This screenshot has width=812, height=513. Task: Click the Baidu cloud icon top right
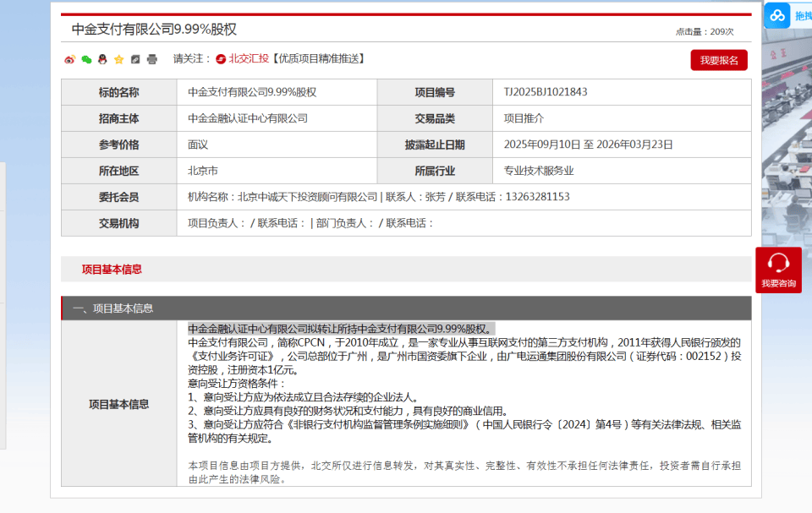coord(777,15)
